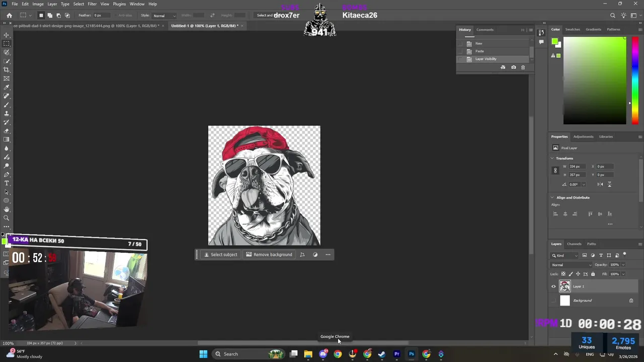Select the Eraser tool
The width and height of the screenshot is (644, 362).
pos(7,131)
